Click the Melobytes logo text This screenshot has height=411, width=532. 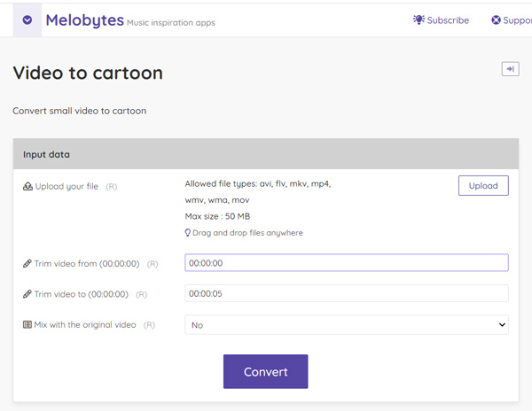click(84, 19)
